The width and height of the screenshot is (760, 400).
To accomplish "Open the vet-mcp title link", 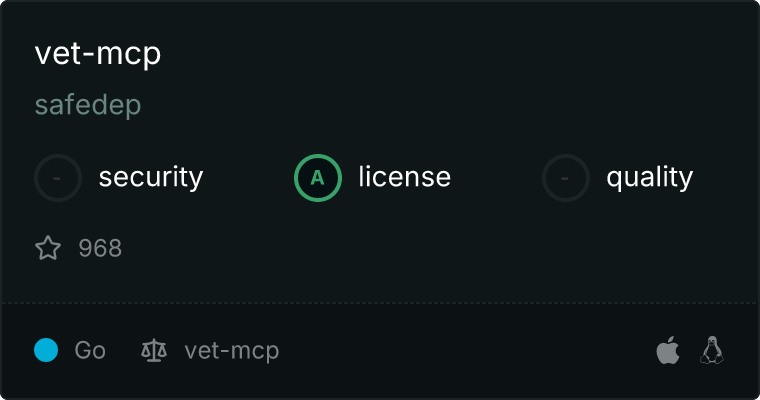I will (98, 53).
